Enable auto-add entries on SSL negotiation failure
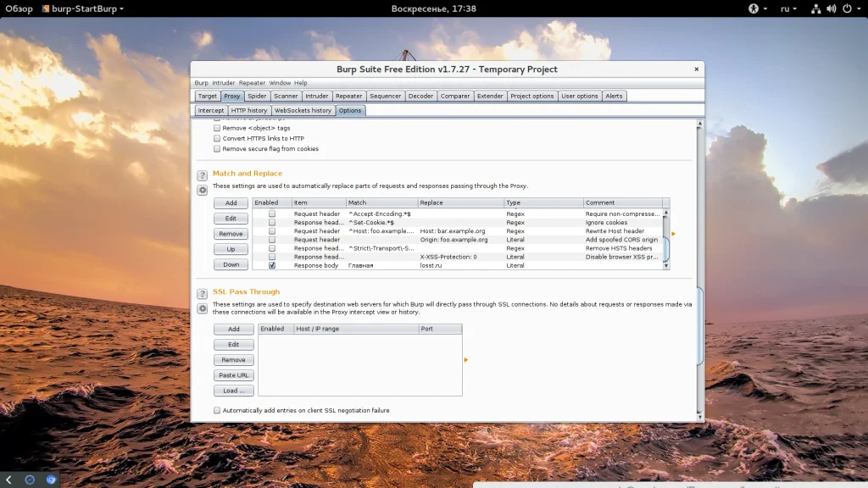Screen dimensions: 868x488 tap(216, 410)
